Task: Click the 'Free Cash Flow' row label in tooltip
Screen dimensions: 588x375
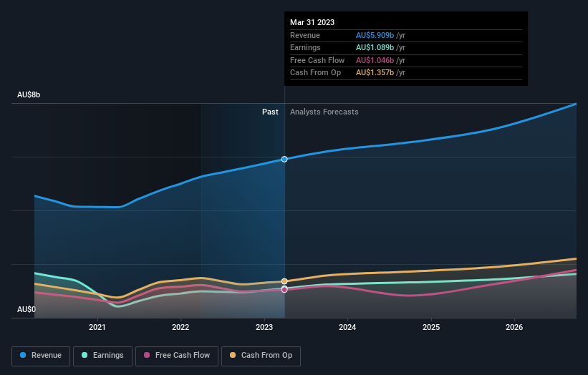Action: tap(317, 60)
